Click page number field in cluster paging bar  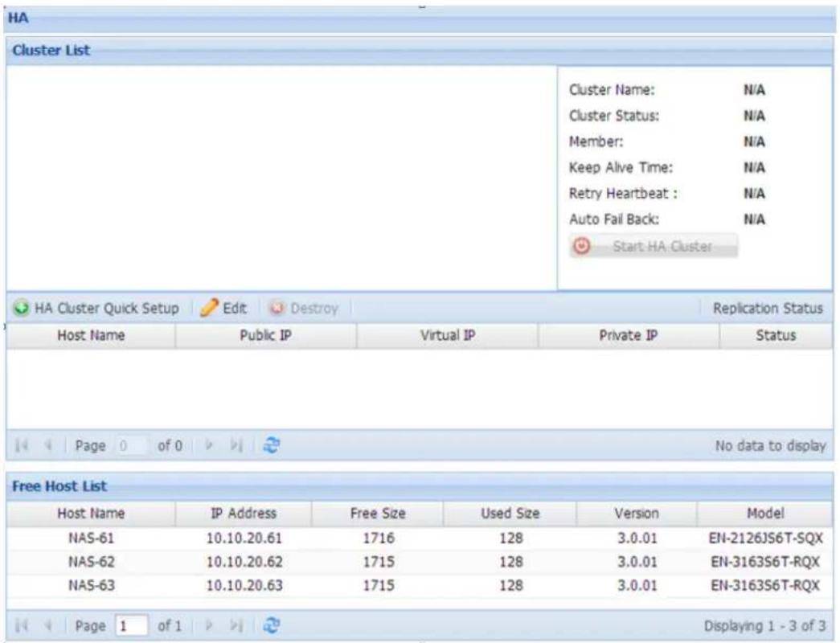pyautogui.click(x=131, y=446)
